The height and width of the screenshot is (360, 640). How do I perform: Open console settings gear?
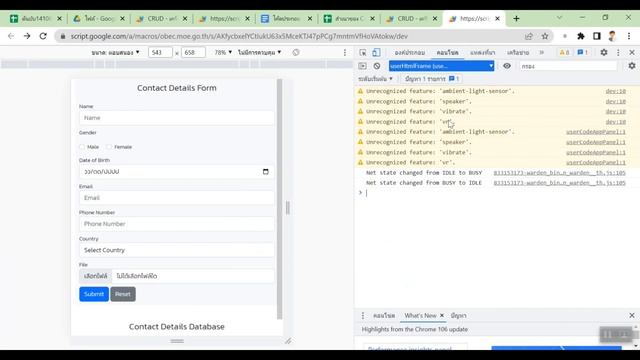631,66
